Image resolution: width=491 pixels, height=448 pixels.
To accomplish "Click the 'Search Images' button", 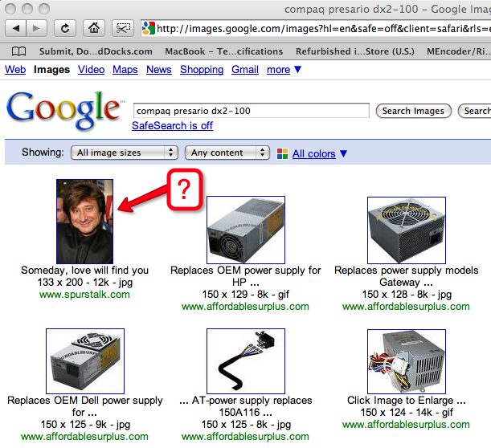I will [x=413, y=111].
